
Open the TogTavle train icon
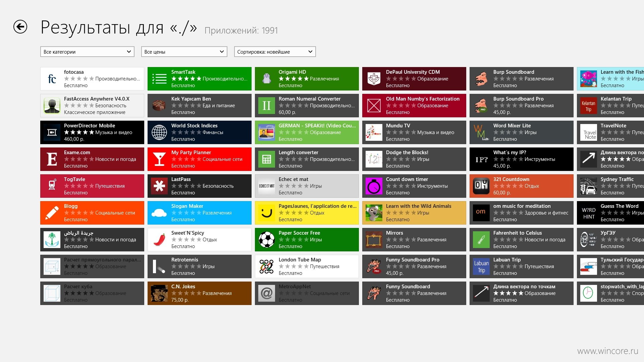[52, 186]
